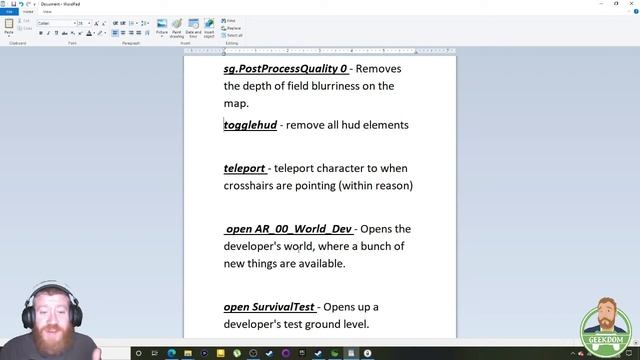This screenshot has width=640, height=360.
Task: Toggle subscript formatting
Action: (73, 33)
